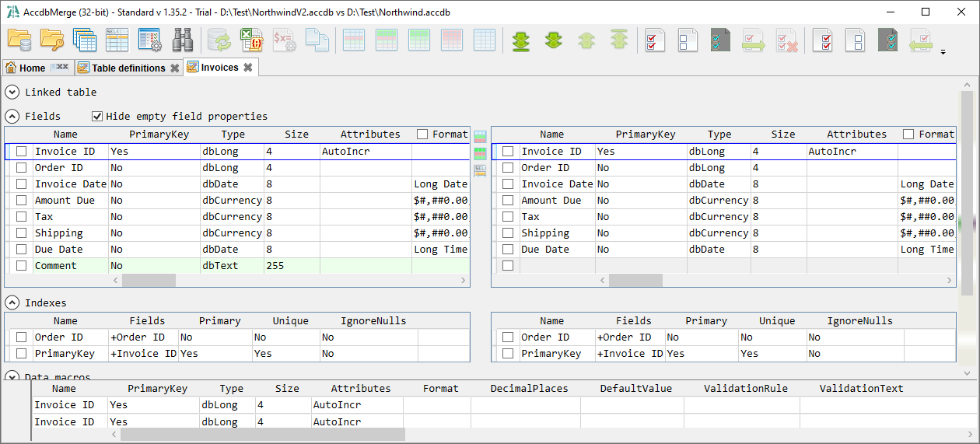Expand the Linked table section
Viewport: 980px width, 444px height.
(x=12, y=92)
